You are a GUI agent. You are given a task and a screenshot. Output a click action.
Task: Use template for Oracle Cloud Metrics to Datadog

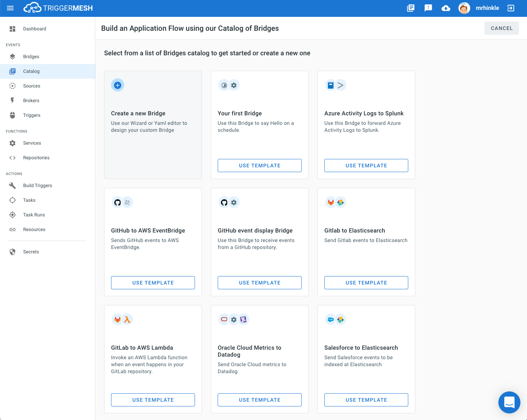(x=259, y=400)
